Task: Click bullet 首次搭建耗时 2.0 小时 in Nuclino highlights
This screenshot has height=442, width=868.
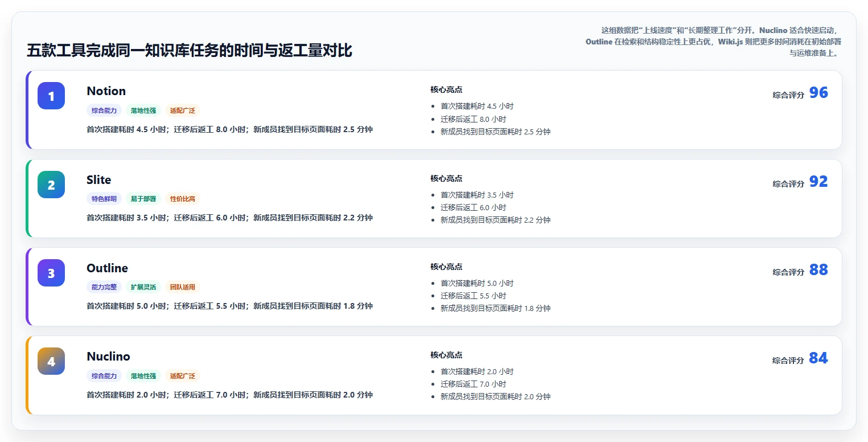Action: coord(477,371)
